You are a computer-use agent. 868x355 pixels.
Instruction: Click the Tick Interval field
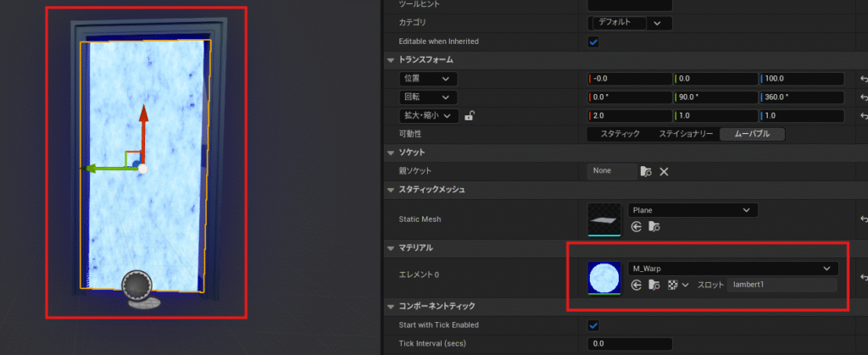coord(630,344)
